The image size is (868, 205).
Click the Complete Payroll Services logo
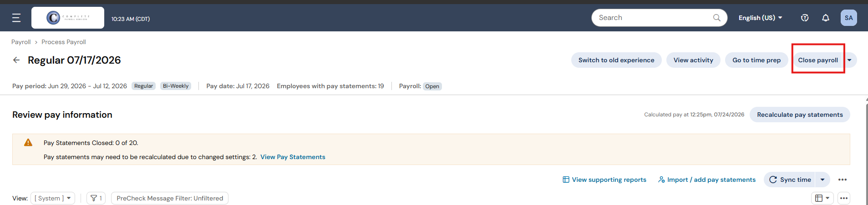coord(68,18)
